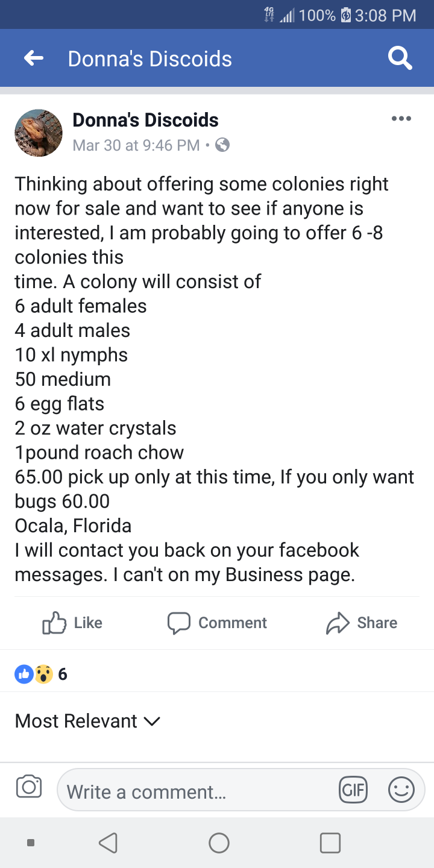This screenshot has width=434, height=868.
Task: Open camera to attach photo
Action: coord(28,787)
